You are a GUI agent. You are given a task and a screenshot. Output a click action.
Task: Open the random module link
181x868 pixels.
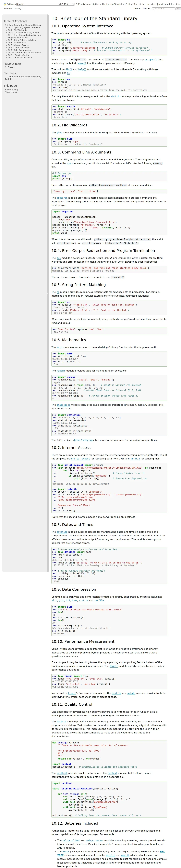pos(61,371)
